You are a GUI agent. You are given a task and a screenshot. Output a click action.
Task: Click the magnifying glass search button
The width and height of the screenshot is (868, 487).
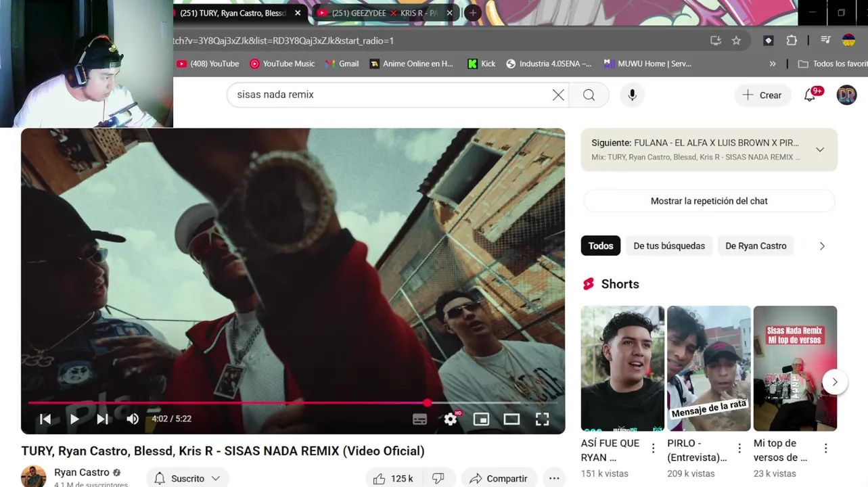point(589,95)
